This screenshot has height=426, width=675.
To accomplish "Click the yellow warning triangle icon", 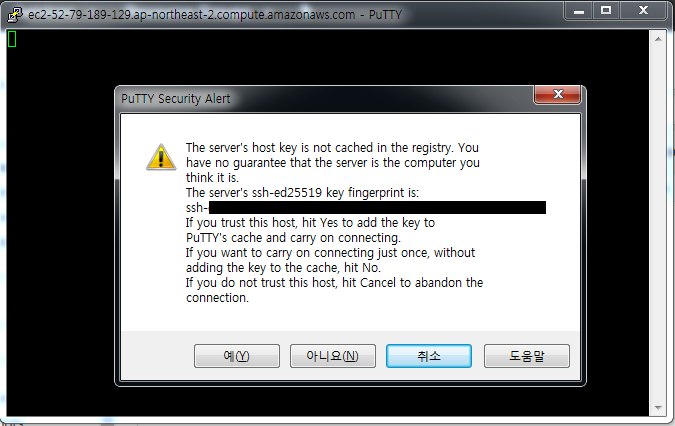I will click(161, 157).
